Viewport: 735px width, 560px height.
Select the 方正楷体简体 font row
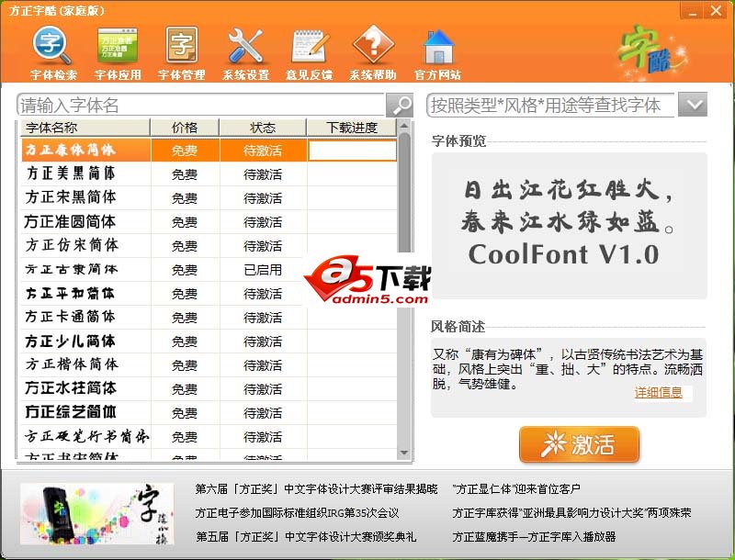[209, 365]
